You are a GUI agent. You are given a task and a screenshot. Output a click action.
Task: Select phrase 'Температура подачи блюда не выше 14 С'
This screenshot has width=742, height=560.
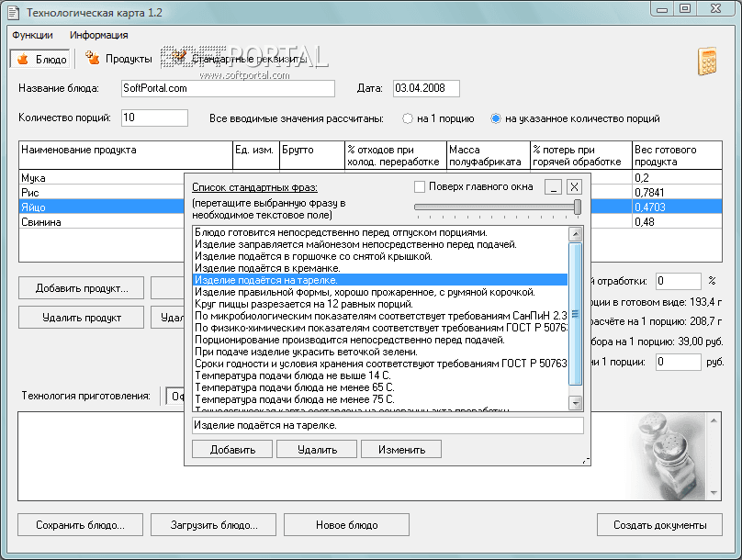[380, 375]
